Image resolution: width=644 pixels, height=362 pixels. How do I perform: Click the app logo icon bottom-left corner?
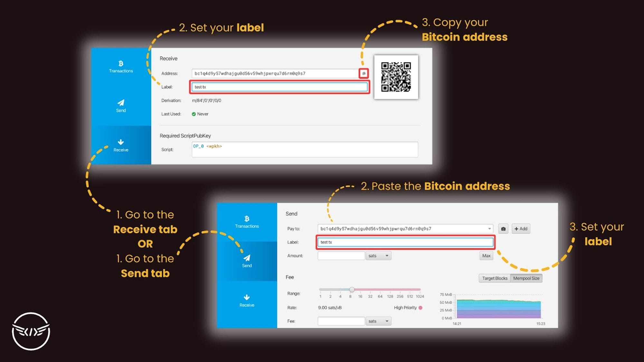[x=32, y=332]
